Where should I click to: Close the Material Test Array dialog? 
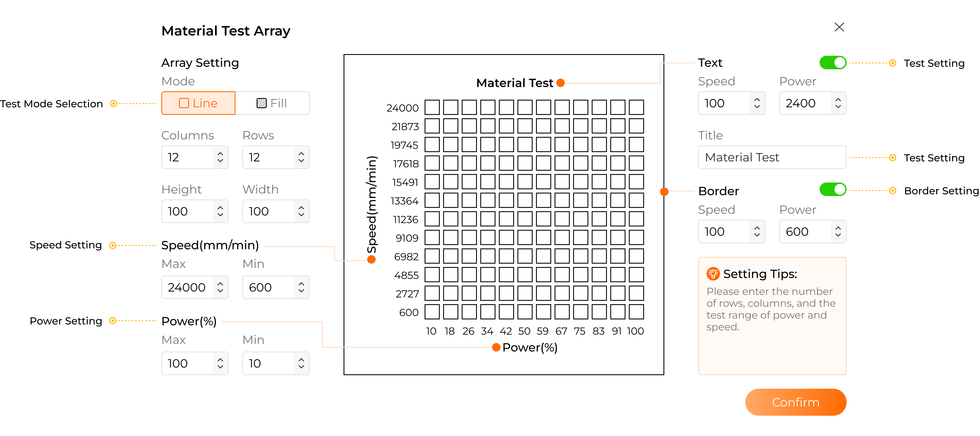(x=839, y=27)
